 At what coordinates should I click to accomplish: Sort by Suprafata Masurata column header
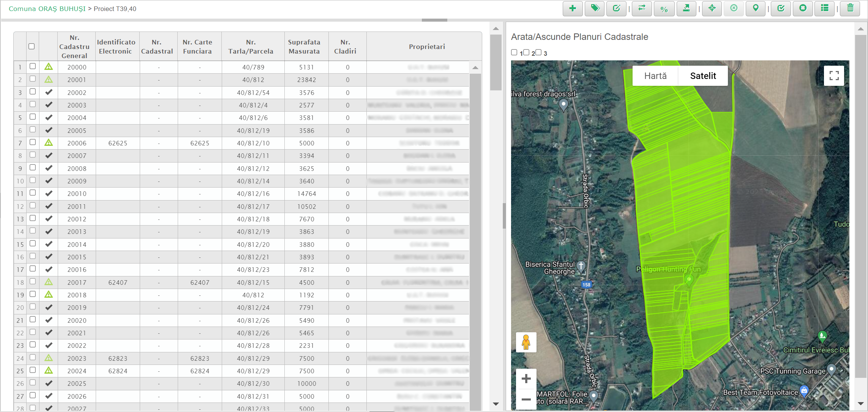(304, 47)
